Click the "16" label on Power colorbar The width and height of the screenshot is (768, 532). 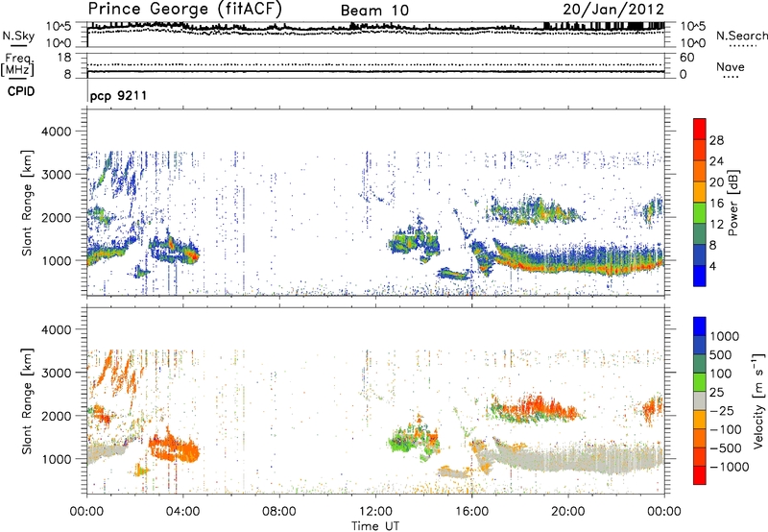[x=716, y=204]
